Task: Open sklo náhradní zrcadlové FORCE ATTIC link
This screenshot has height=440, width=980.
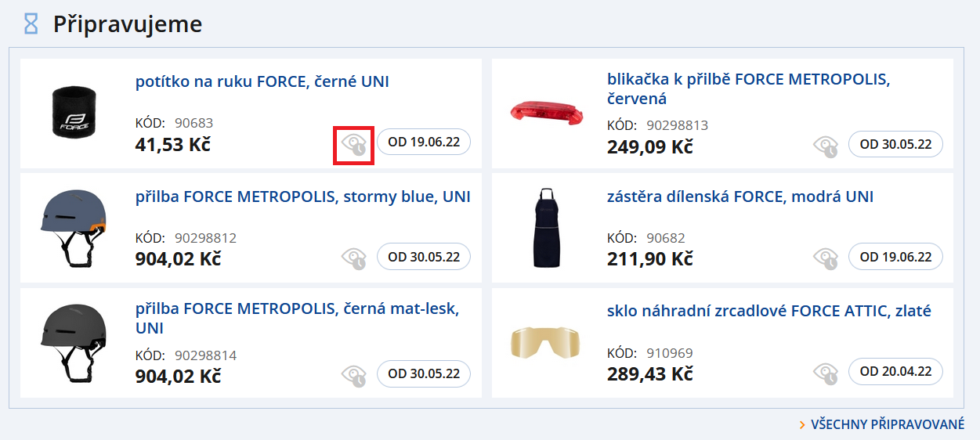Action: point(768,312)
